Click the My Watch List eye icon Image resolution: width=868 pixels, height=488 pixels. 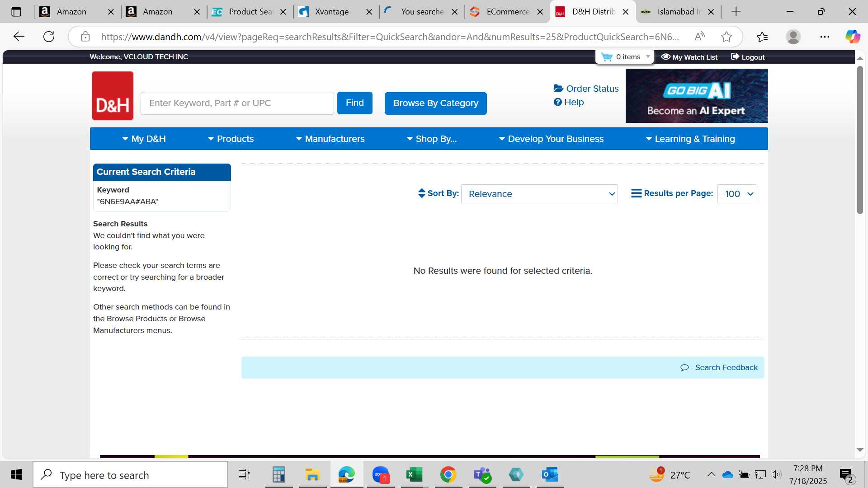tap(665, 57)
